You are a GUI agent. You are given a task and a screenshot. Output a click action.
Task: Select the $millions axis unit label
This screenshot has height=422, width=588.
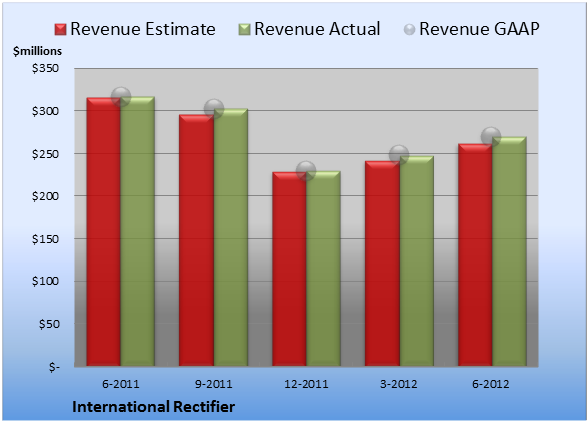[37, 51]
